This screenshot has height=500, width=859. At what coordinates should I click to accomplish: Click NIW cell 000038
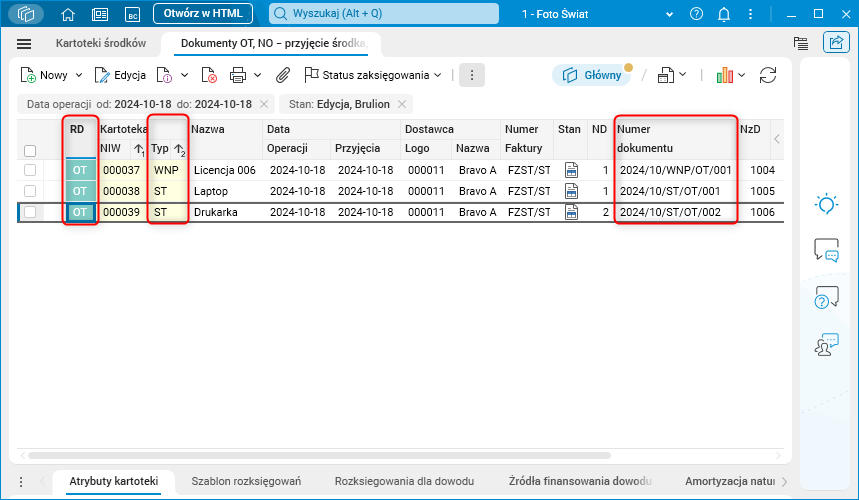coord(122,191)
